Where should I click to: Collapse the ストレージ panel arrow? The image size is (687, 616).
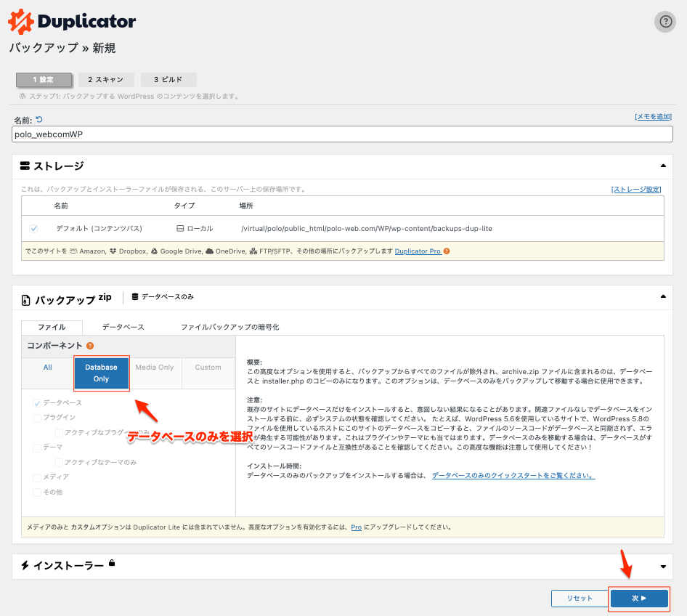pyautogui.click(x=662, y=166)
